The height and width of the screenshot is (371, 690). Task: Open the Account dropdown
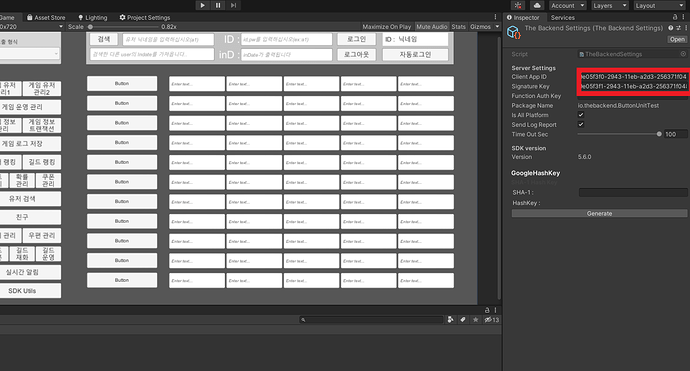click(568, 5)
